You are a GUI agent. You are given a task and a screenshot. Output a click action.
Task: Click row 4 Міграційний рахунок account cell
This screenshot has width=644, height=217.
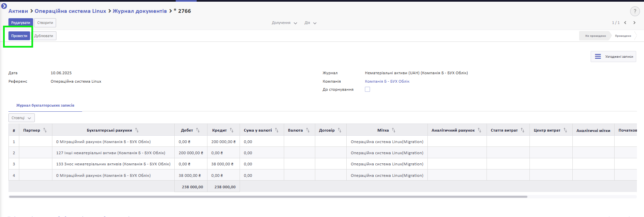pyautogui.click(x=113, y=175)
